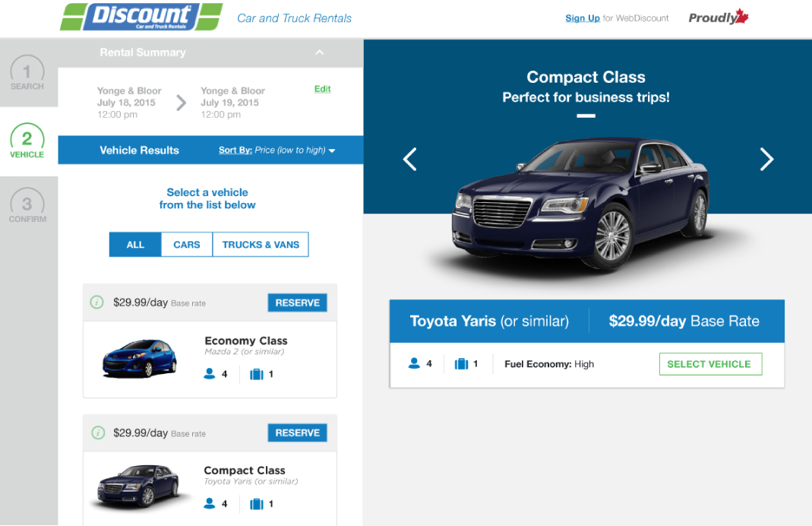Screen dimensions: 812x526
Task: Reserve the Compact Class Toyota Yaris
Action: [297, 433]
